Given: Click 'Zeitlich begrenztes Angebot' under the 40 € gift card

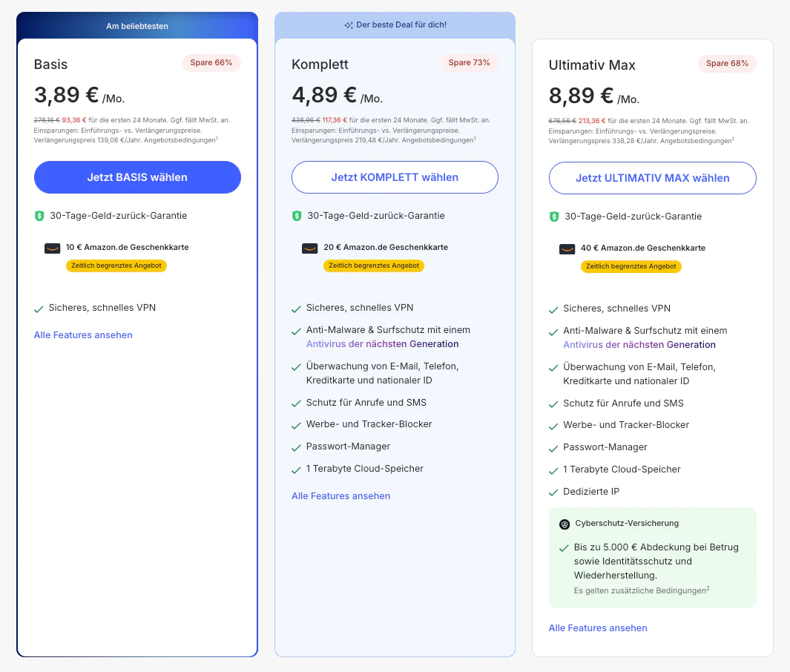Looking at the screenshot, I should [x=631, y=266].
